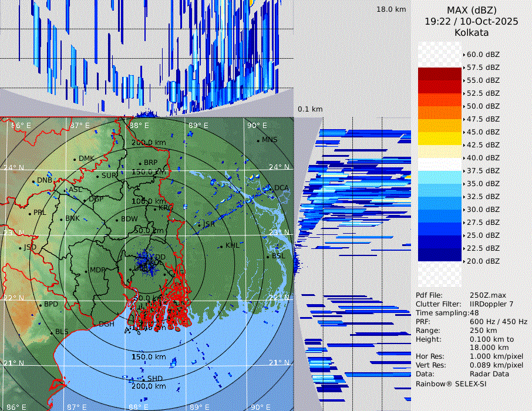Click the arrow beside 60.0 dBZ

pyautogui.click(x=464, y=55)
